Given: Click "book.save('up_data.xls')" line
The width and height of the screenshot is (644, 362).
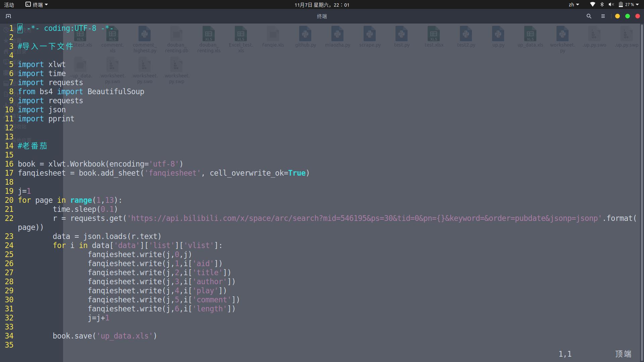Looking at the screenshot, I should 105,336.
